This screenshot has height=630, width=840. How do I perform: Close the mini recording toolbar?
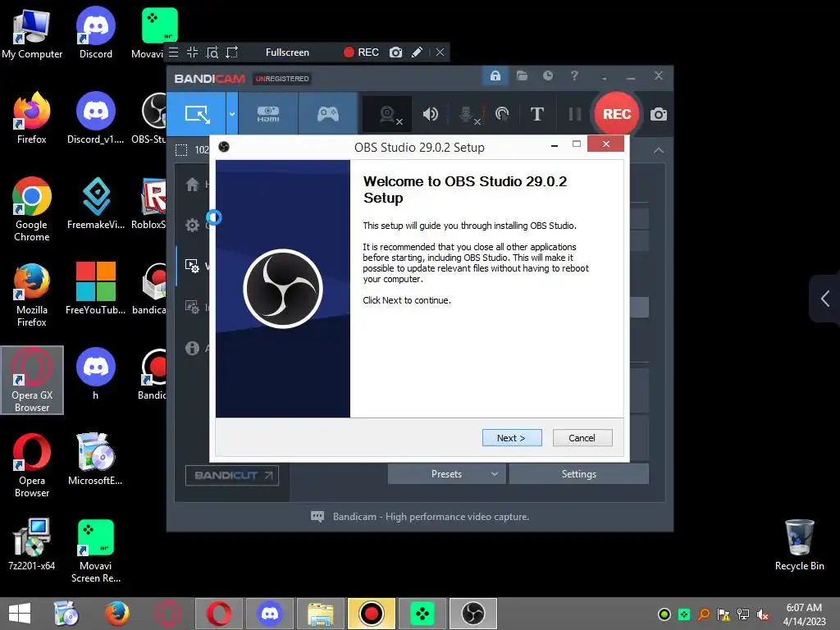[440, 52]
